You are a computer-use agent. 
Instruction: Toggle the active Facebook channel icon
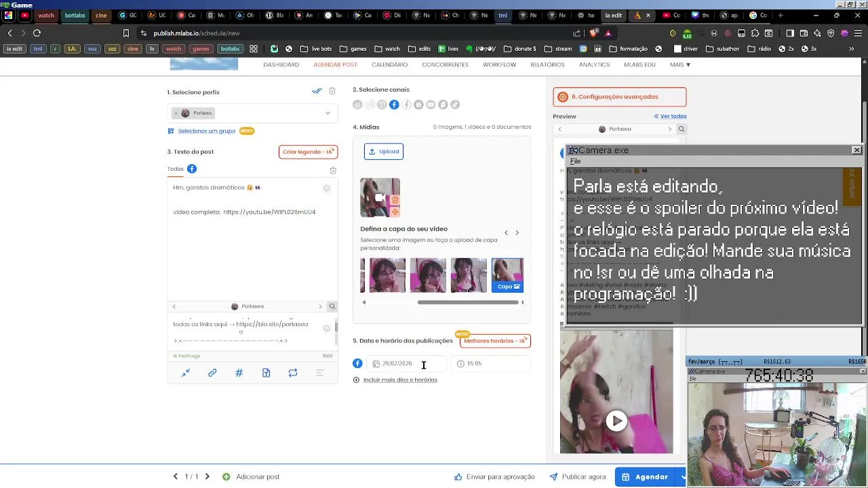(x=394, y=104)
